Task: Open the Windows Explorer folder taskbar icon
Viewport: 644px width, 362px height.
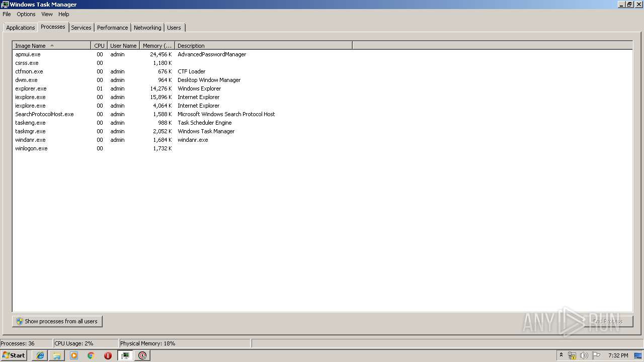Action: tap(57, 355)
